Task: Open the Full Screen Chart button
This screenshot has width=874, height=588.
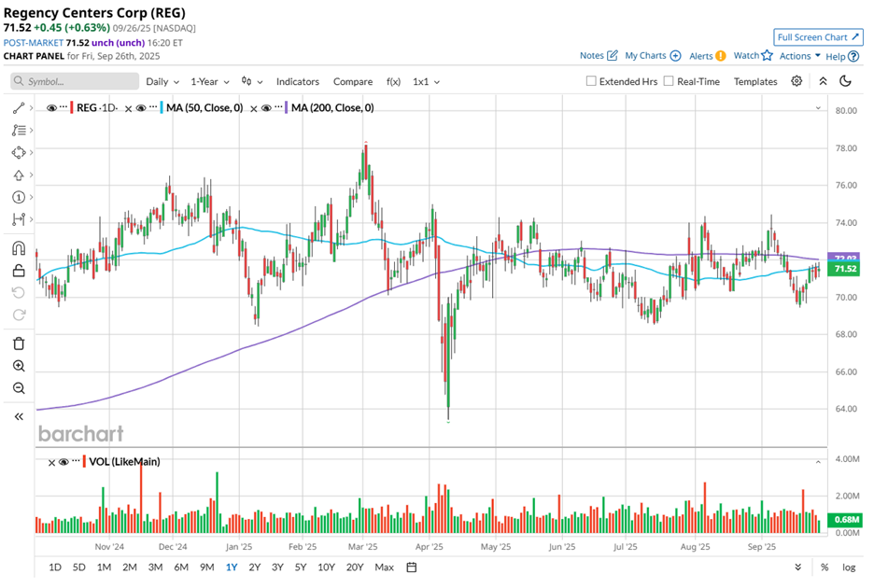Action: 818,37
